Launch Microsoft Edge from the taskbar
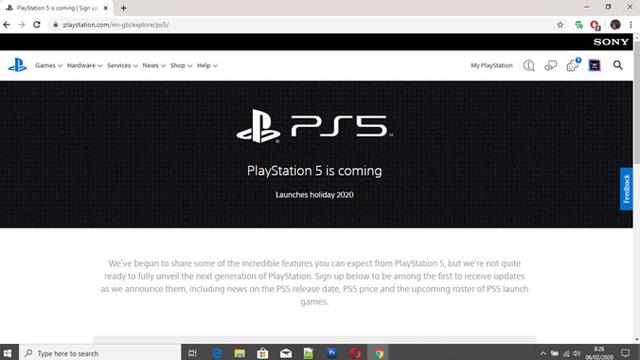640x360 pixels. pyautogui.click(x=217, y=353)
